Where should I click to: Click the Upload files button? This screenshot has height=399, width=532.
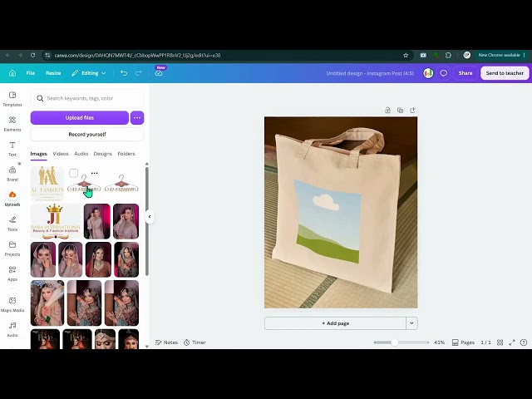[80, 118]
